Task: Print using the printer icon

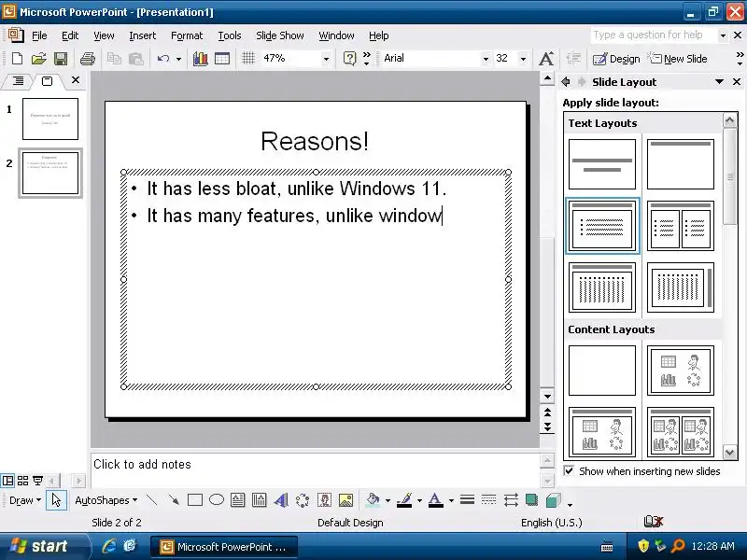Action: (x=88, y=59)
